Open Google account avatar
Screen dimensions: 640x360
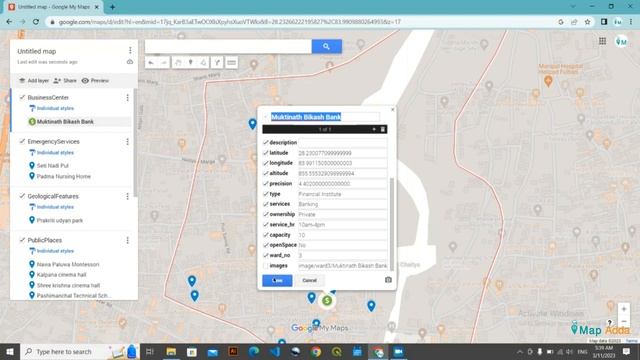pos(622,41)
